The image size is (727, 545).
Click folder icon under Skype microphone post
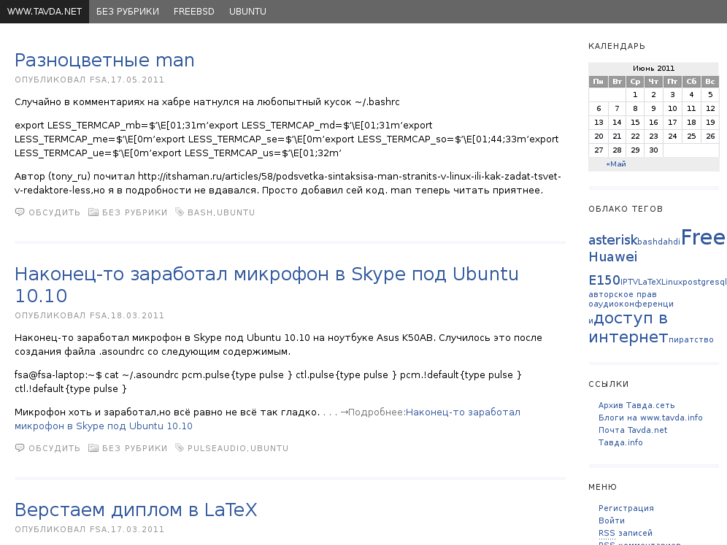93,448
